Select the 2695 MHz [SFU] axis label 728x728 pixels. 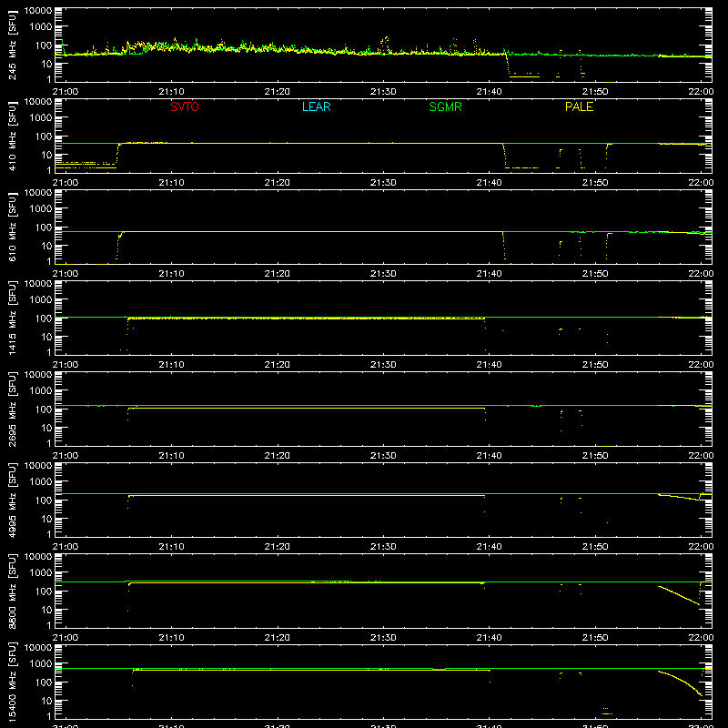click(x=13, y=409)
